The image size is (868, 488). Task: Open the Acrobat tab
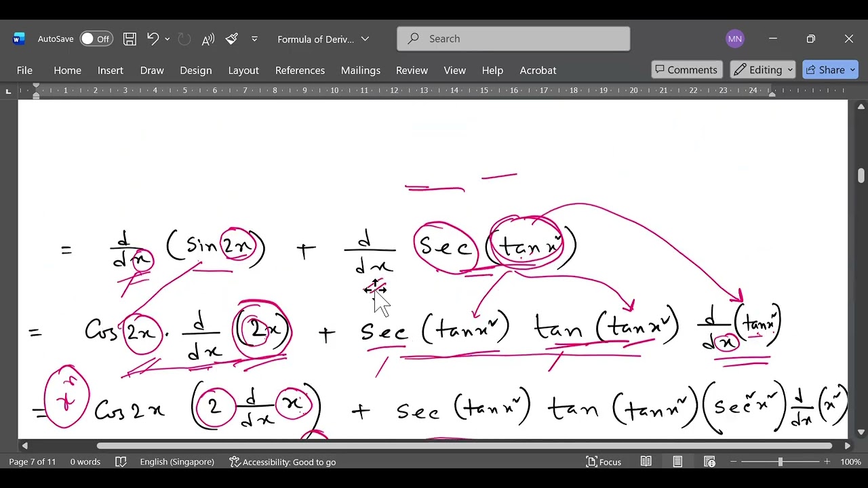point(538,70)
